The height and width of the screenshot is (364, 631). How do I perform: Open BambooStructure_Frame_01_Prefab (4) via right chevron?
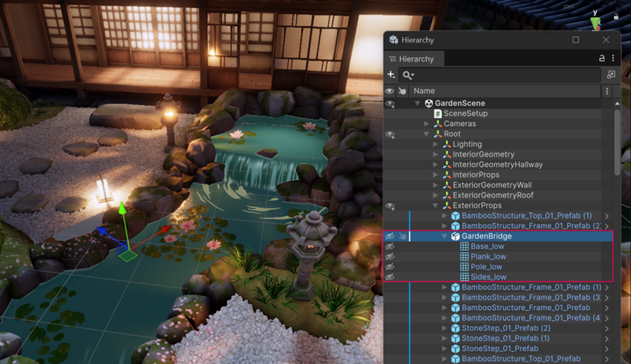pyautogui.click(x=607, y=318)
